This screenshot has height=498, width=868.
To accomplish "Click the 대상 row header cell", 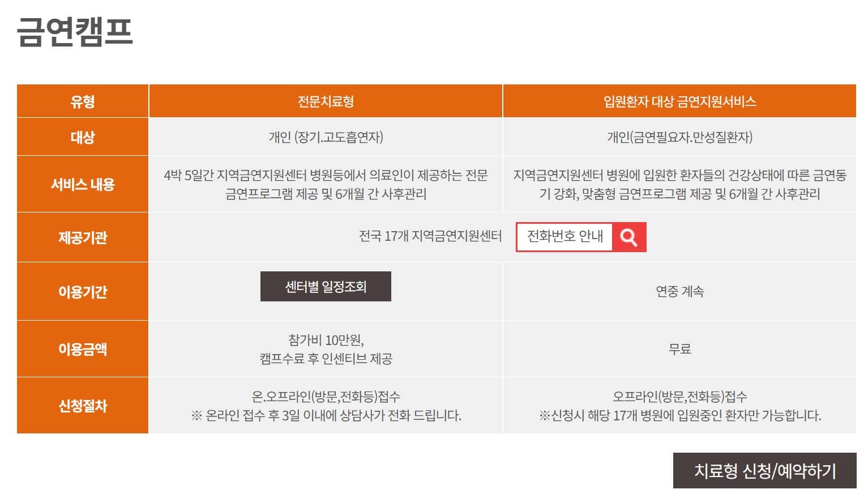I will [x=82, y=137].
